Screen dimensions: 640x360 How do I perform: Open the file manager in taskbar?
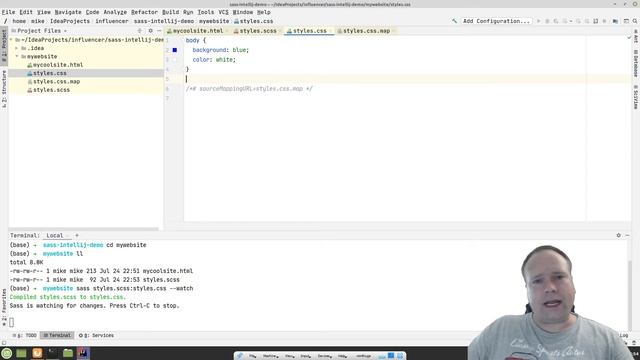[68, 353]
